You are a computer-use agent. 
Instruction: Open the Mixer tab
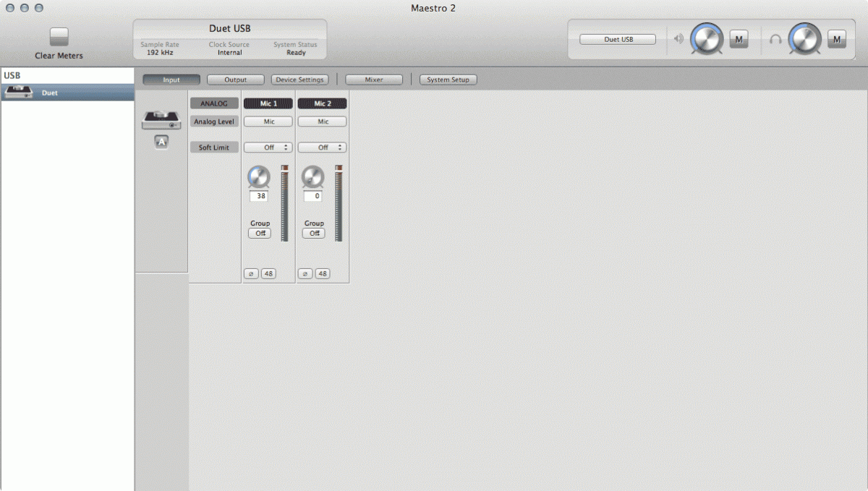[374, 80]
